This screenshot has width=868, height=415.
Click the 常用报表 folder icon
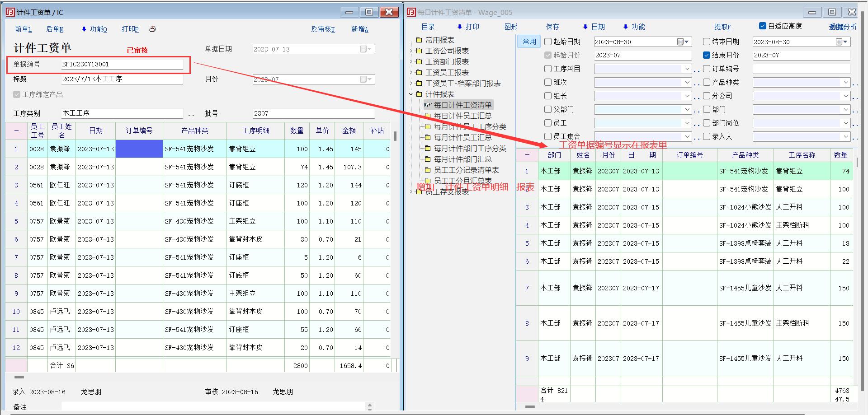[x=419, y=40]
